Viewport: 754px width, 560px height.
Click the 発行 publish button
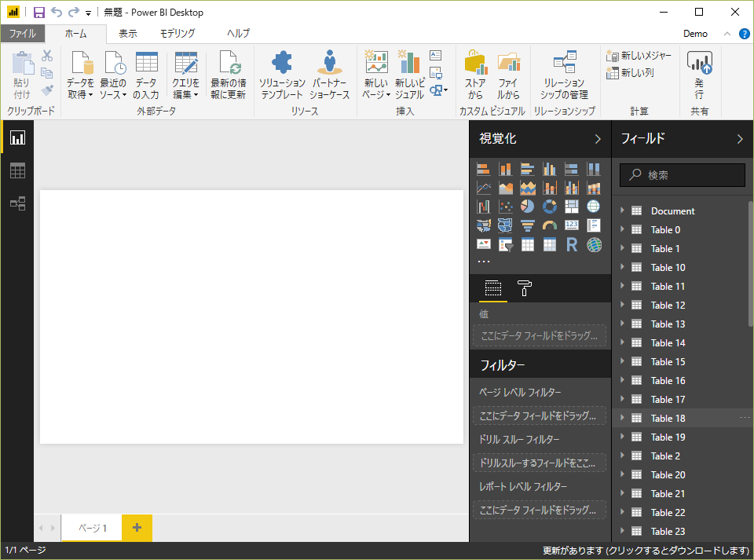[699, 75]
